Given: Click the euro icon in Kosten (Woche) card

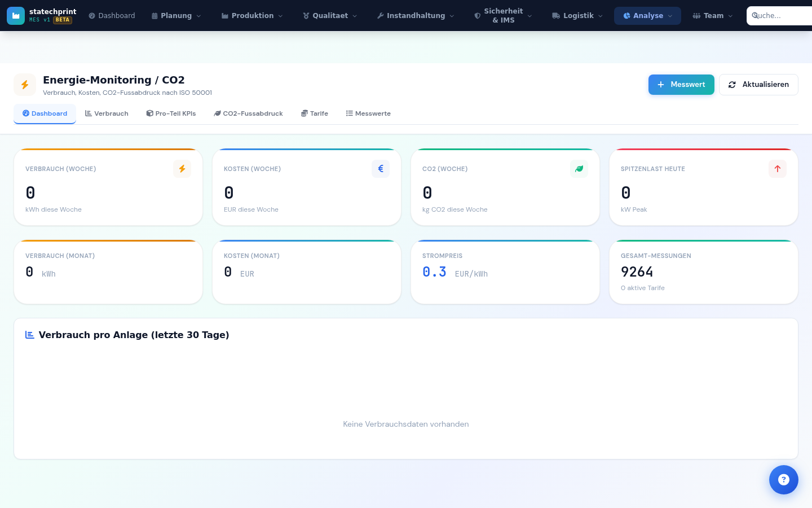Looking at the screenshot, I should tap(381, 169).
